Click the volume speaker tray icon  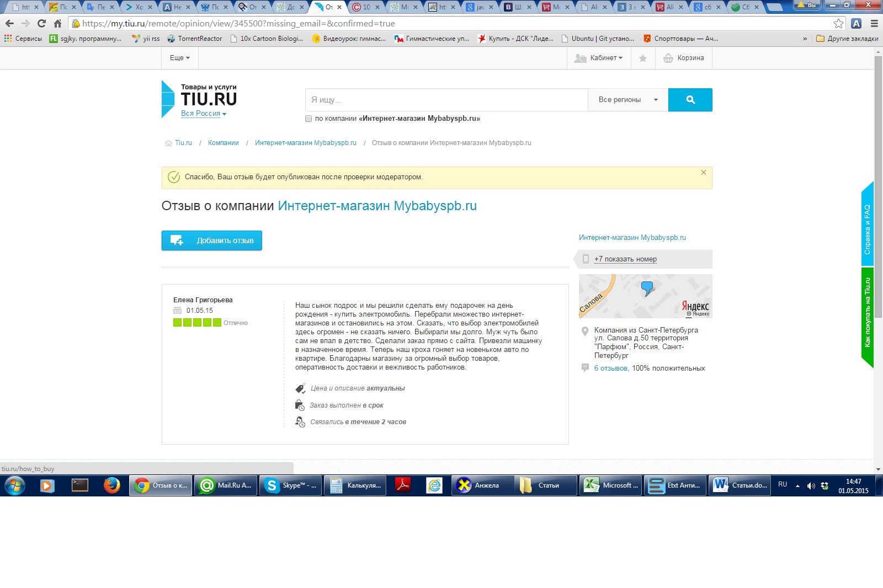pyautogui.click(x=811, y=486)
